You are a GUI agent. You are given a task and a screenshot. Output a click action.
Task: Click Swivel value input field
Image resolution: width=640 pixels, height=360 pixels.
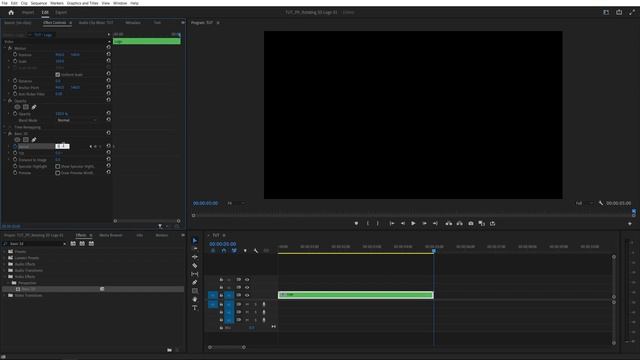pyautogui.click(x=62, y=146)
